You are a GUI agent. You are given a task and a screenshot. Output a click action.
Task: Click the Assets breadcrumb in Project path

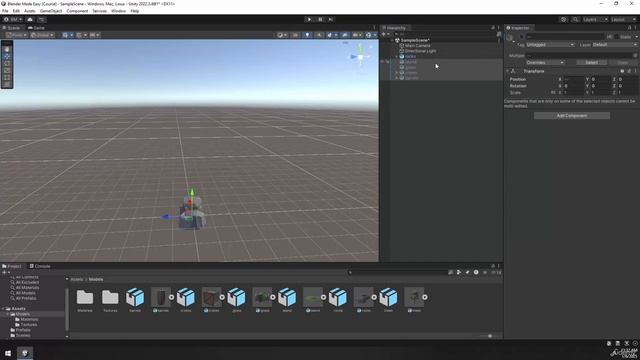tap(77, 280)
